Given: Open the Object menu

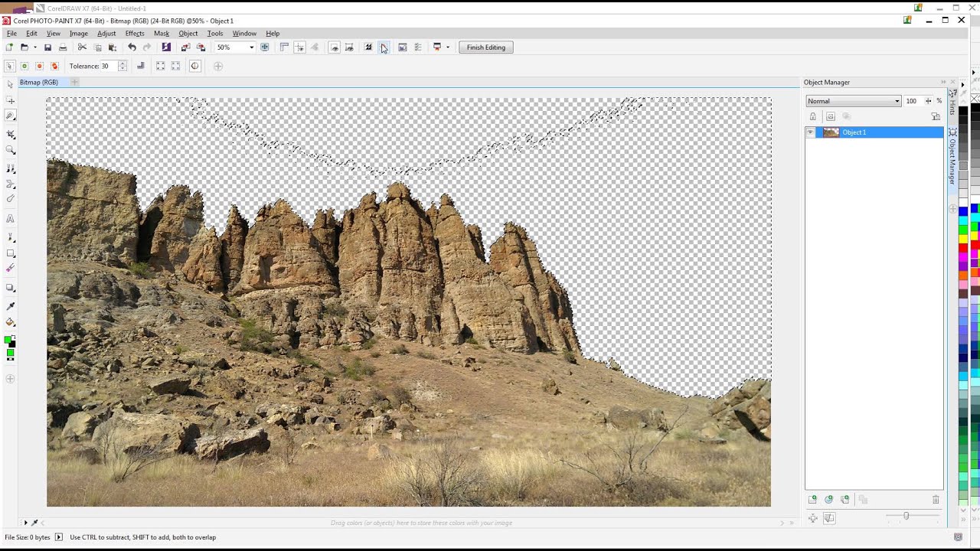Looking at the screenshot, I should 188,34.
